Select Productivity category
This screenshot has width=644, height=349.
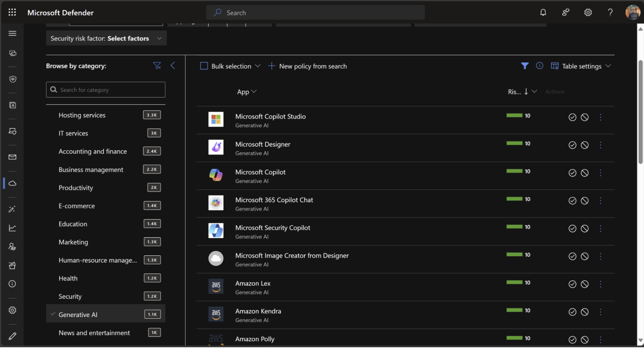[x=106, y=188]
